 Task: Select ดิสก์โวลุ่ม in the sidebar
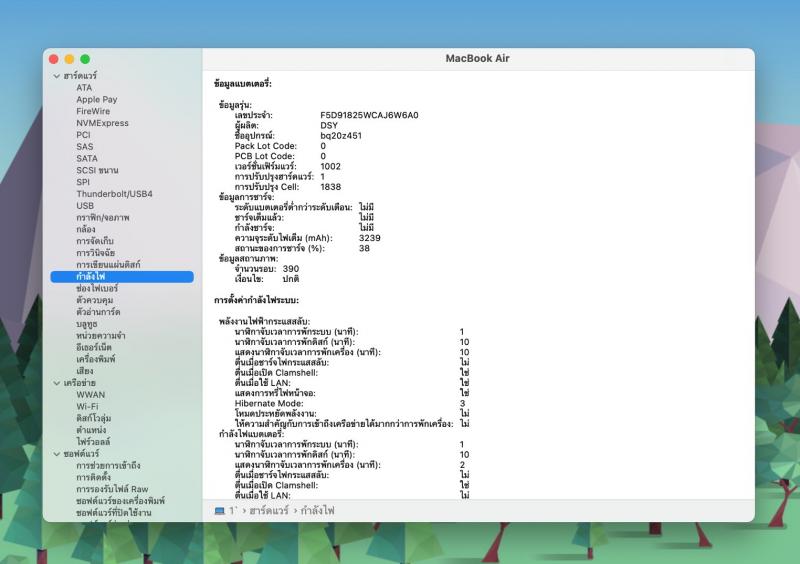[x=93, y=418]
